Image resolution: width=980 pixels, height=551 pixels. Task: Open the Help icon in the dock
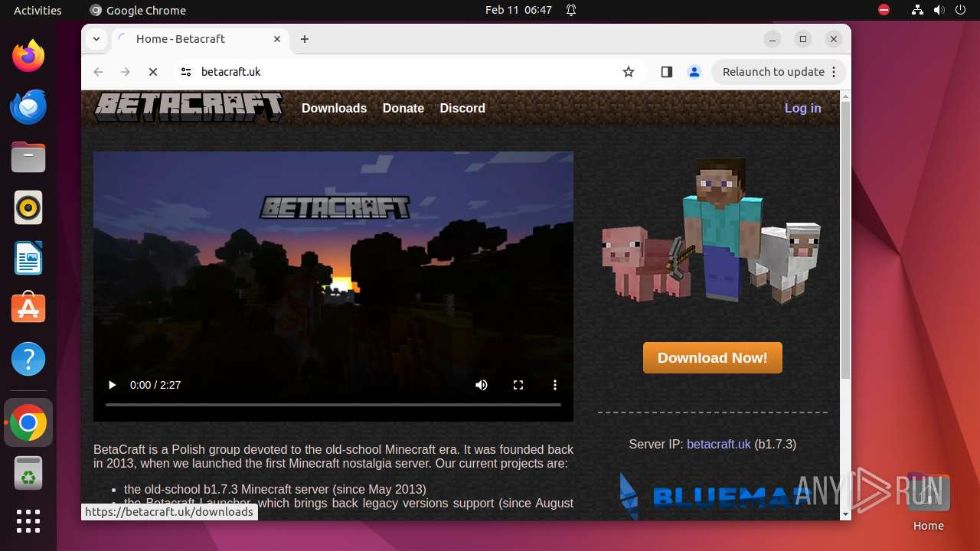tap(28, 359)
